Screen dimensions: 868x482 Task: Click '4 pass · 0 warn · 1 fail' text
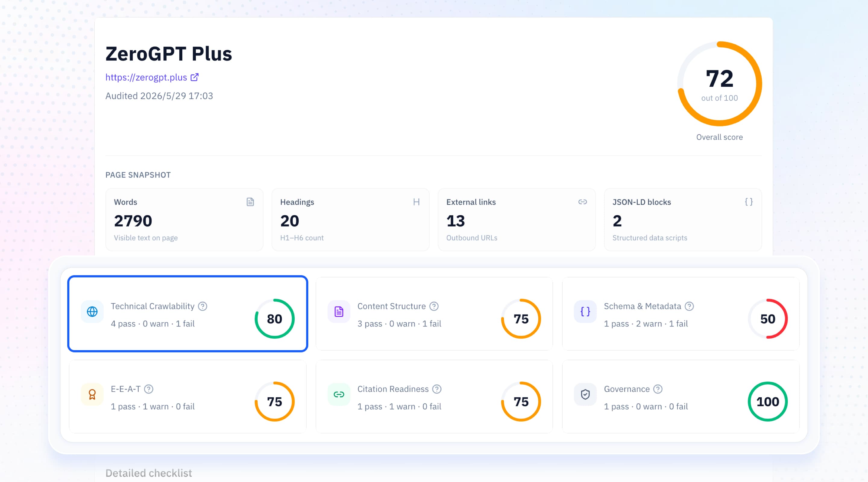[x=153, y=324]
